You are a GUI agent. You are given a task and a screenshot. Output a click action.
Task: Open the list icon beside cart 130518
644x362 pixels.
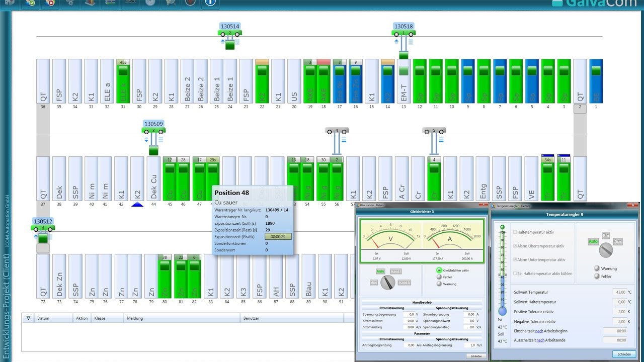[411, 42]
